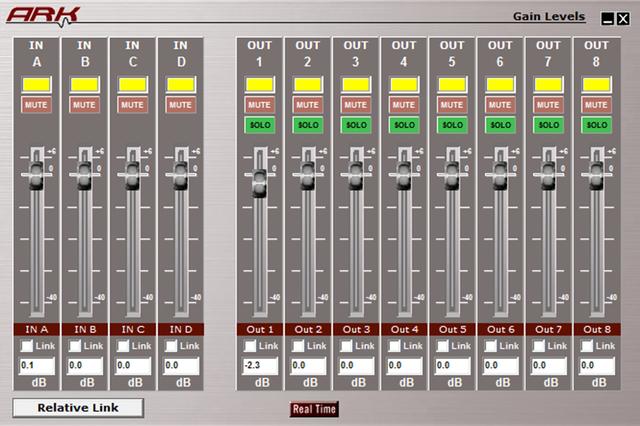Click the Relative Link button
Screen dimensions: 640x426
[x=78, y=408]
